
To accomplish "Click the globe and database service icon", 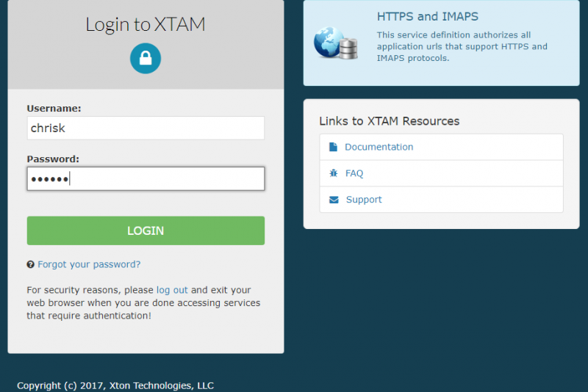I will (336, 42).
